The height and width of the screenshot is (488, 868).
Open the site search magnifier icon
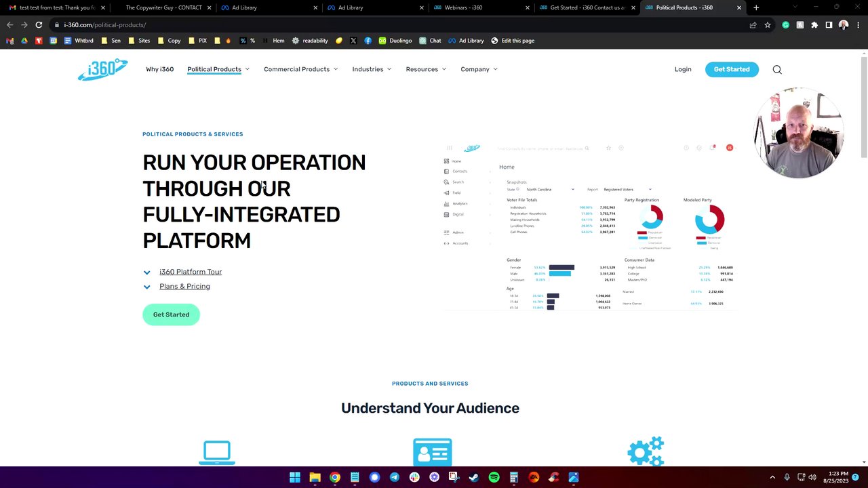click(x=777, y=69)
